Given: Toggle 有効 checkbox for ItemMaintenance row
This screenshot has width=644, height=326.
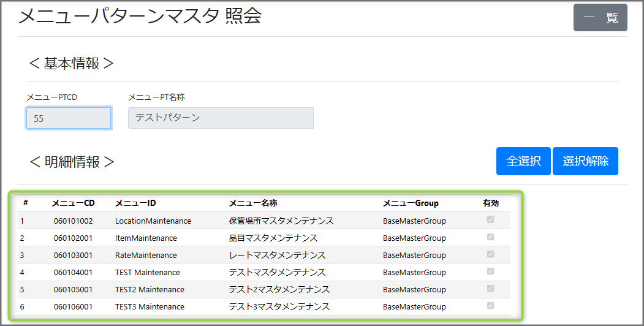Looking at the screenshot, I should (490, 237).
